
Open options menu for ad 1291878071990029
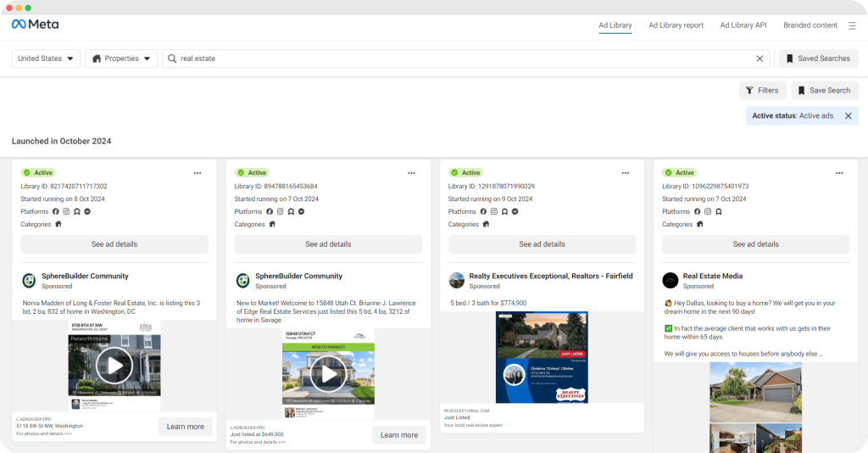(x=625, y=173)
